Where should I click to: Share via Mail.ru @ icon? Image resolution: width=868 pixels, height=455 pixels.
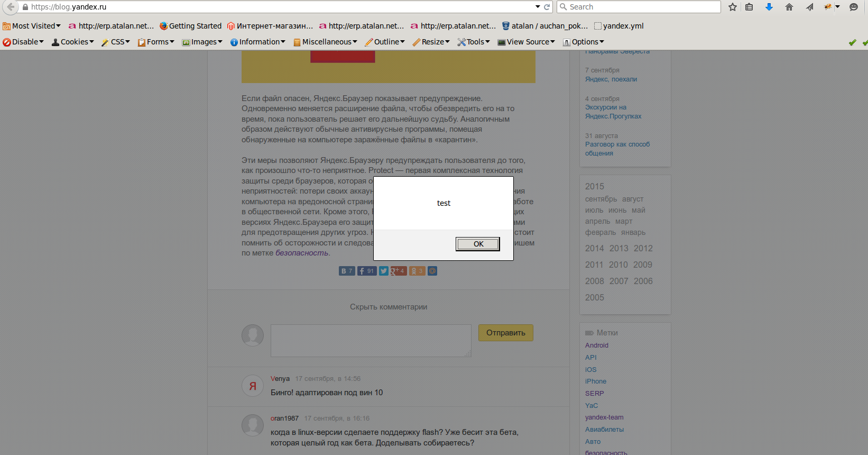pos(432,271)
